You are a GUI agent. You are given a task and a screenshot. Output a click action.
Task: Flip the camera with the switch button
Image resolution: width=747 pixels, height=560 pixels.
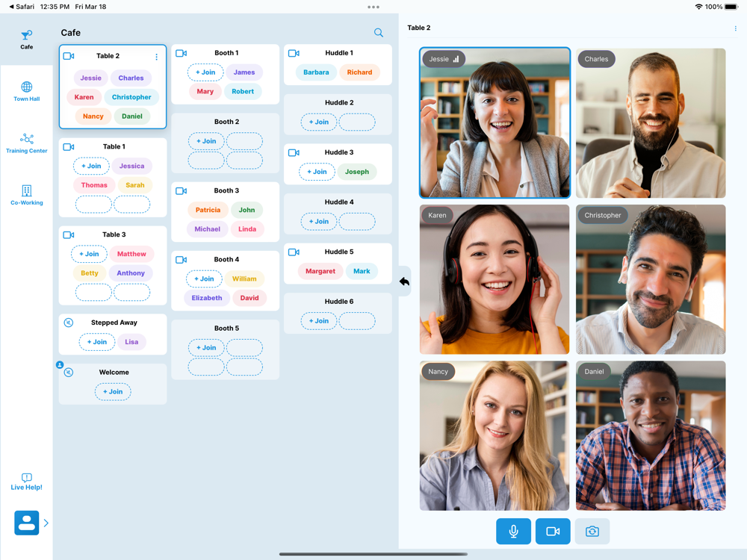tap(592, 531)
